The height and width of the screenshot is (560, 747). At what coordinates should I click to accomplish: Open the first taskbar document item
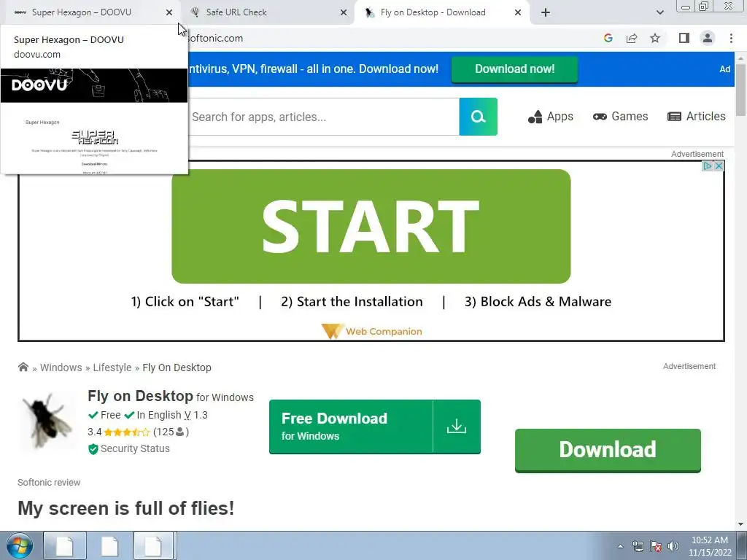coord(65,545)
